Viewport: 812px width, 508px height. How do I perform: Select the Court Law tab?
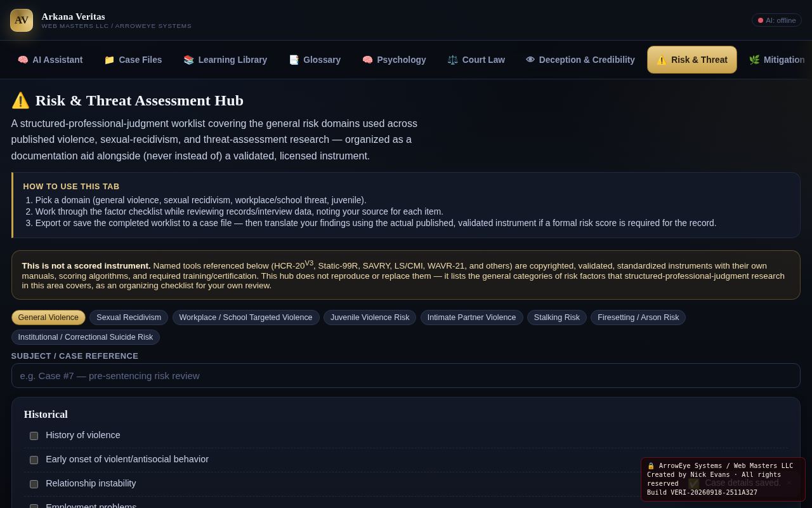click(x=476, y=60)
